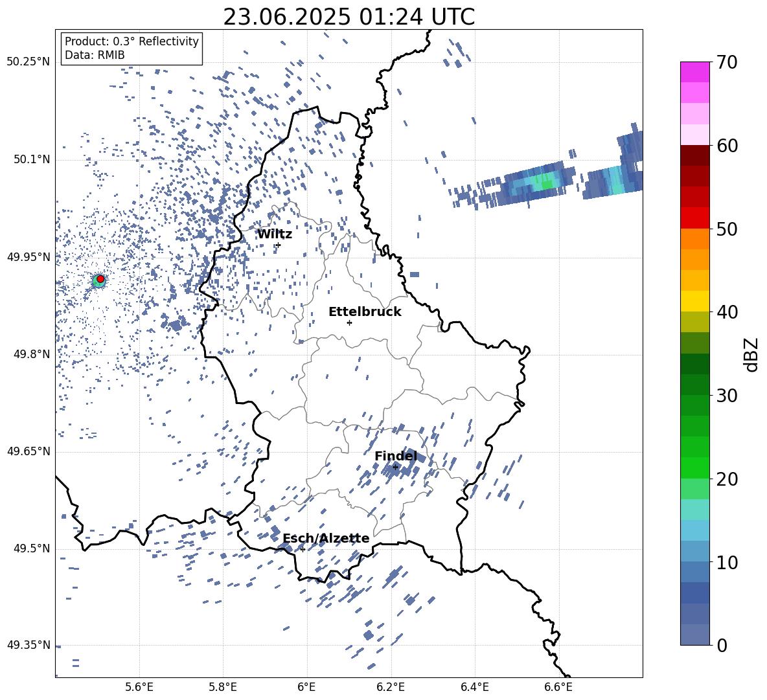Image resolution: width=767 pixels, height=700 pixels.
Task: Click the red 50 dBZ colorbar segment
Action: click(694, 218)
